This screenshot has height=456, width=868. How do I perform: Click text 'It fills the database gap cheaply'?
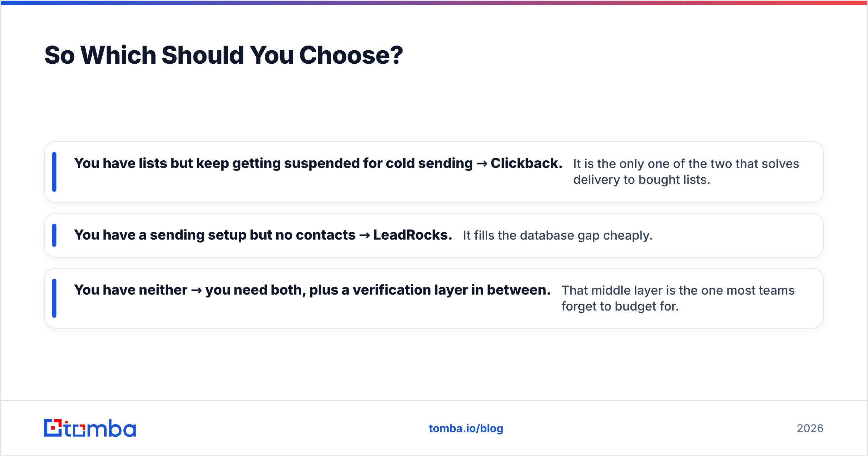(x=558, y=236)
